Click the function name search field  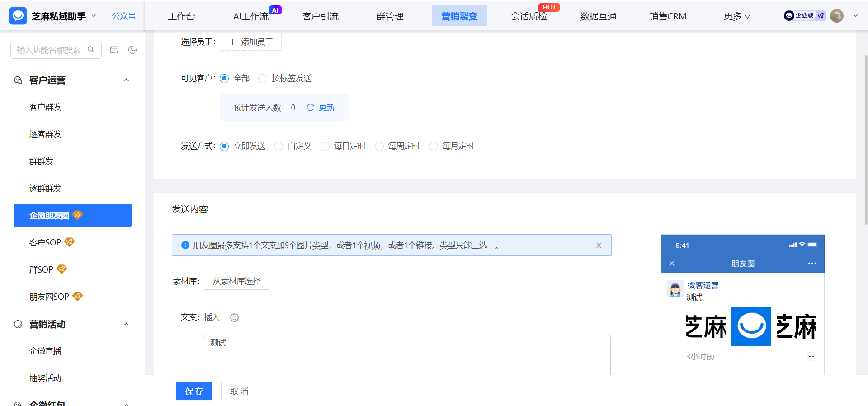coord(56,50)
